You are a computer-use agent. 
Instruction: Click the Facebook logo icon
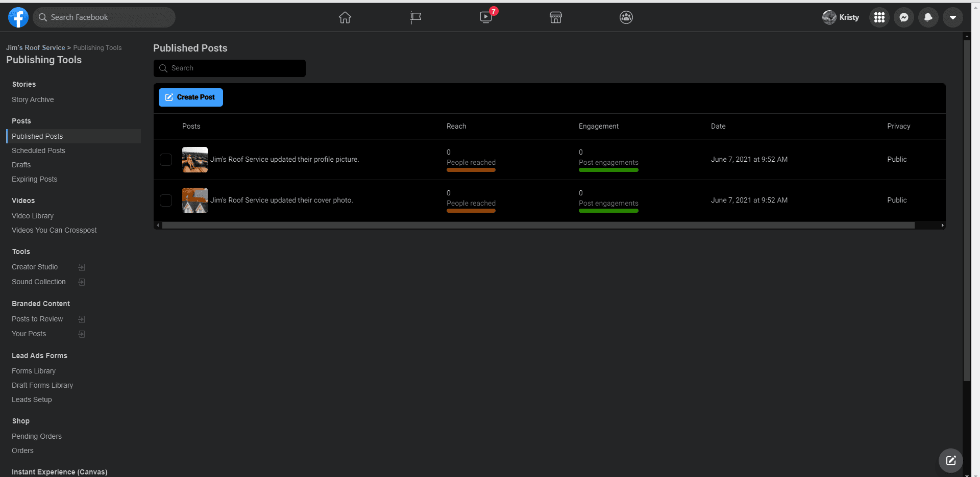point(18,17)
